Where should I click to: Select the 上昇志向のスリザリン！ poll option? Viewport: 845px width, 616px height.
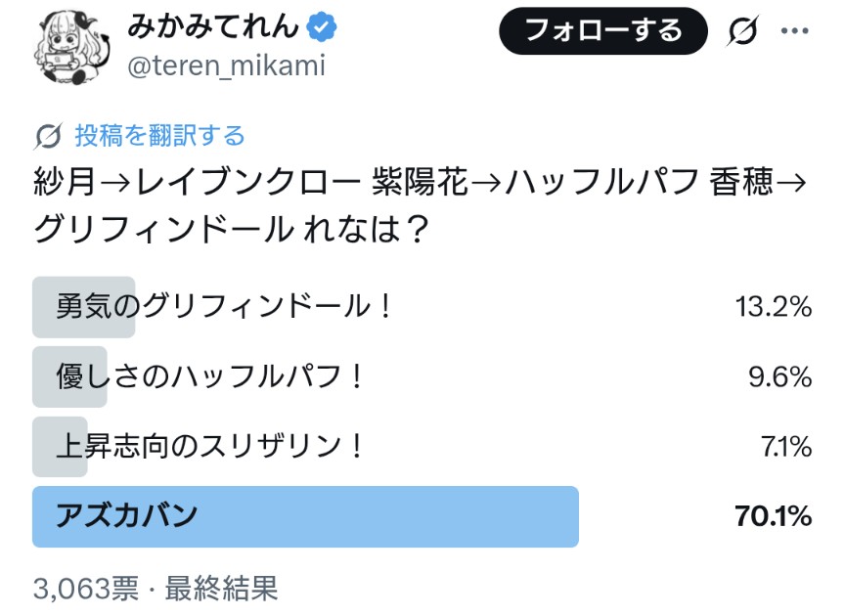210,447
